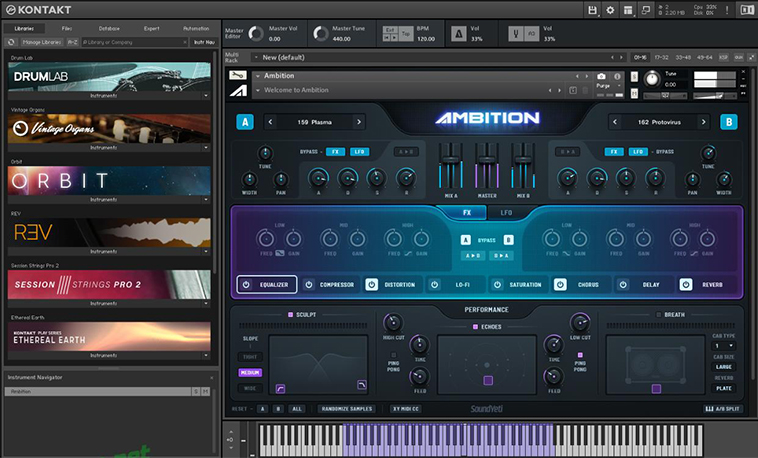Click the save disk icon in Kontakt header
This screenshot has width=758, height=458.
coord(592,10)
